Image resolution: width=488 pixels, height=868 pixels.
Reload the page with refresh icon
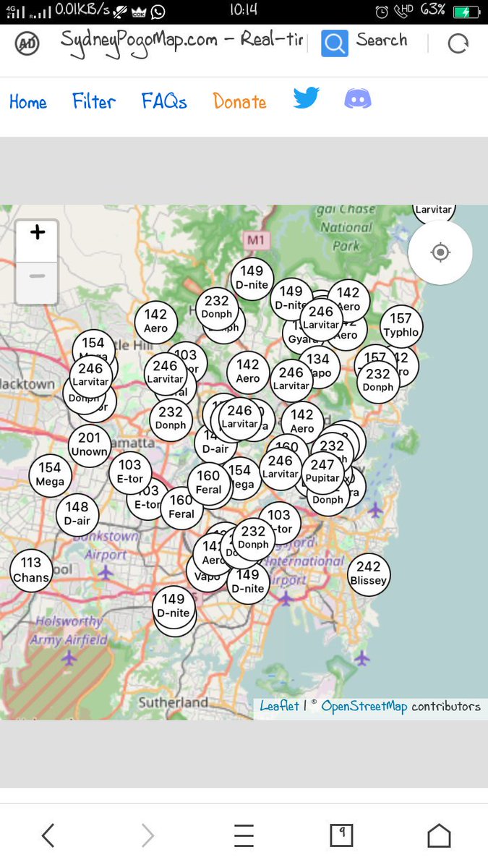(x=458, y=44)
